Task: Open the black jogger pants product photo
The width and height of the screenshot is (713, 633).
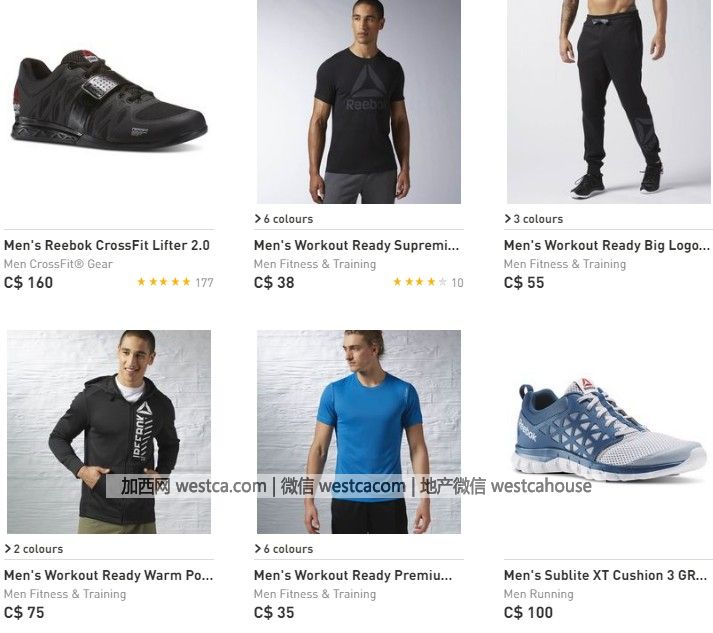Action: coord(608,102)
